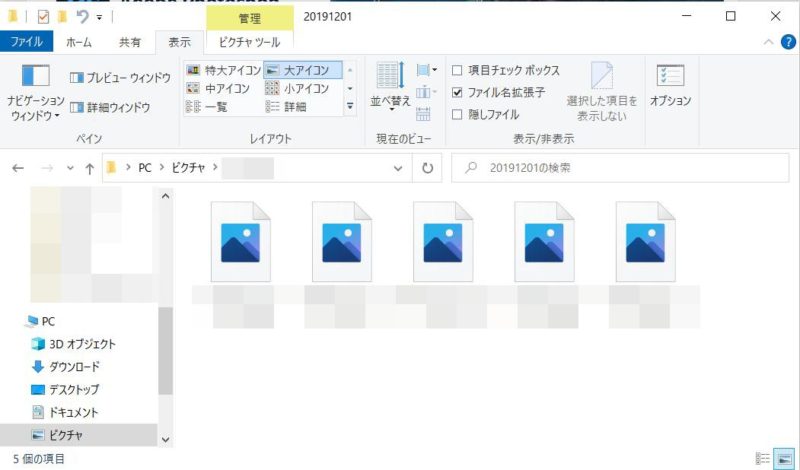The width and height of the screenshot is (800, 470).
Task: Select PC in the navigation pane
Action: coord(48,321)
